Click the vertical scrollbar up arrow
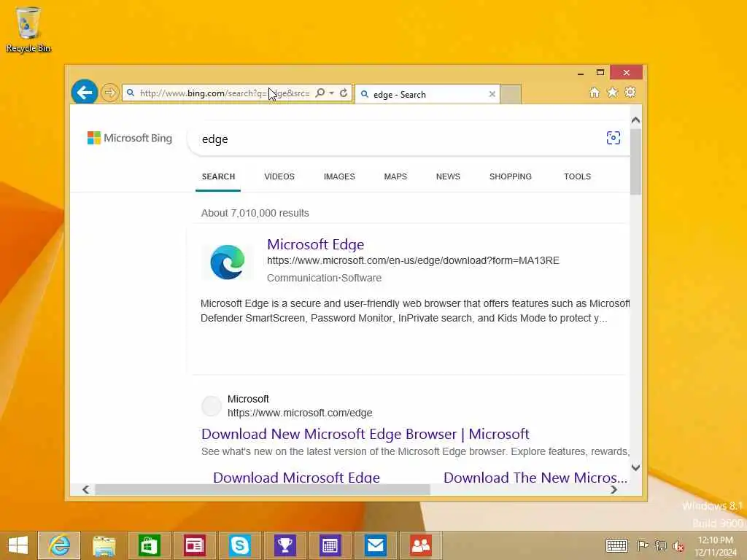The width and height of the screenshot is (747, 560). 635,120
